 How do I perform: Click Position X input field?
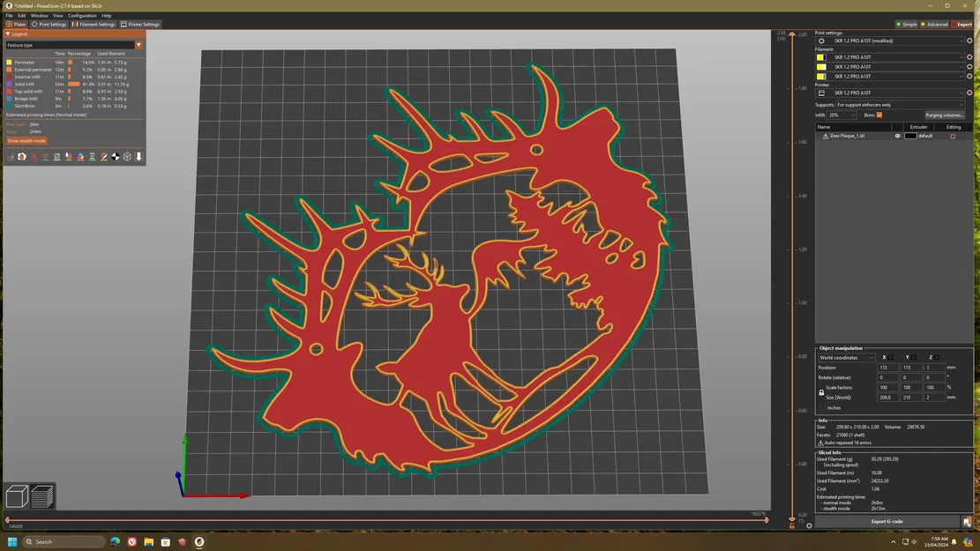tap(886, 368)
